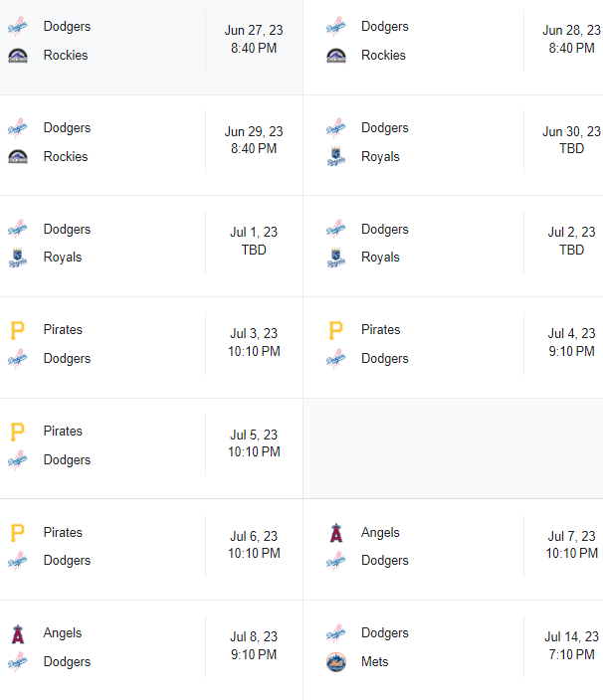The image size is (603, 700).
Task: Select Royals team name in Jul 2 game
Action: (x=380, y=258)
